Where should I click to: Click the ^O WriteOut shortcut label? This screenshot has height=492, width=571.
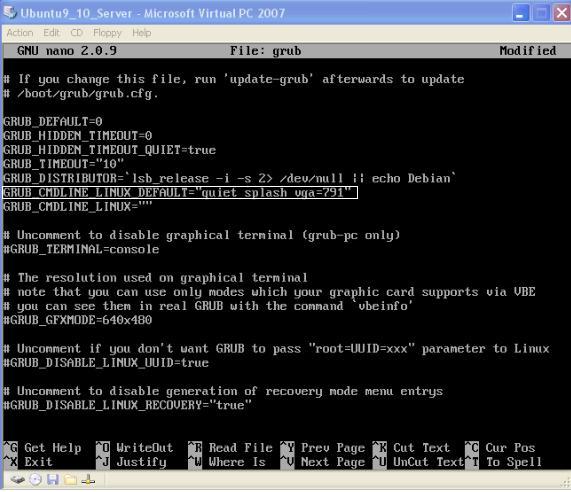point(134,448)
